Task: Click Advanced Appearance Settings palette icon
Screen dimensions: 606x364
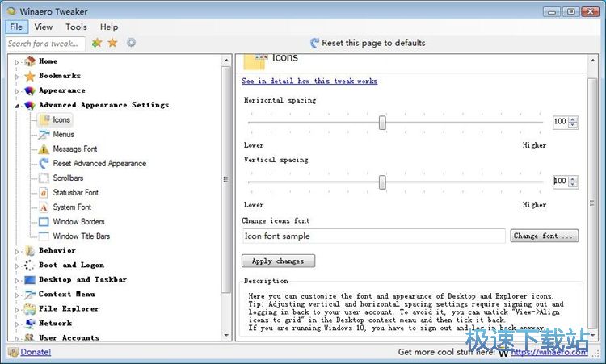Action: coord(30,105)
